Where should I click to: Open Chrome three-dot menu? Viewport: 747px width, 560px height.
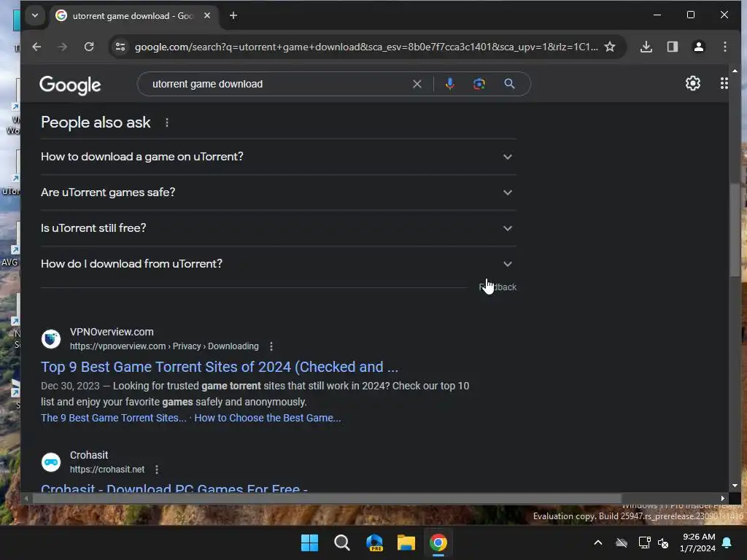724,47
